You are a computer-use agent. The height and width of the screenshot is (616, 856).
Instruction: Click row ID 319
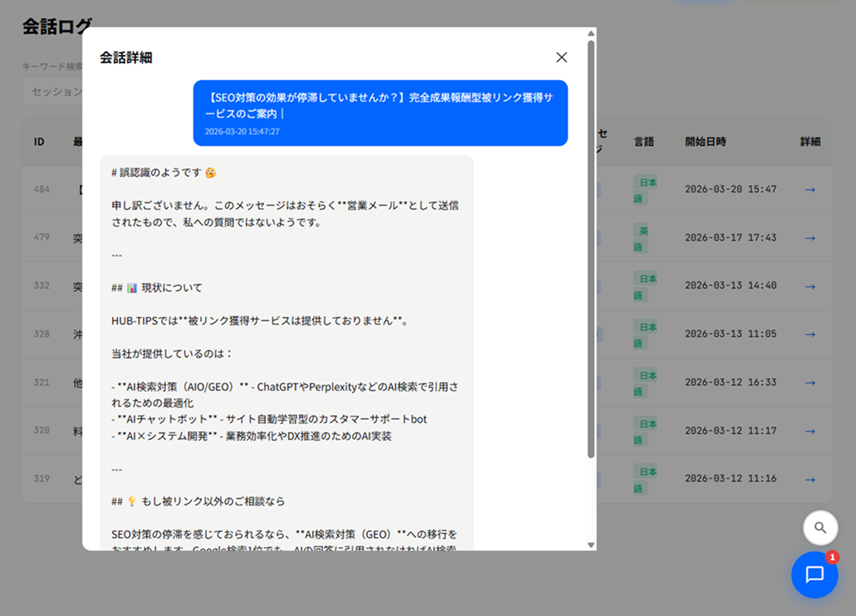coord(41,479)
